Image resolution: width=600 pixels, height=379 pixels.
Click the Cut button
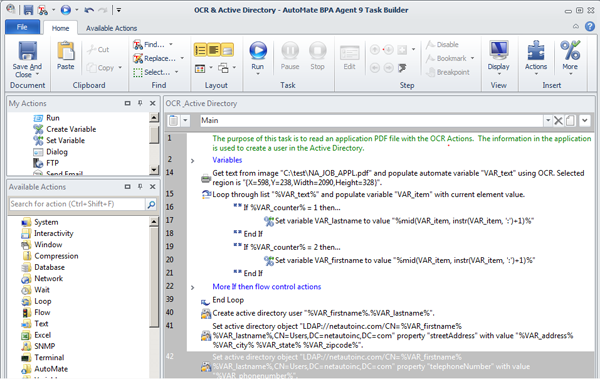pyautogui.click(x=98, y=49)
